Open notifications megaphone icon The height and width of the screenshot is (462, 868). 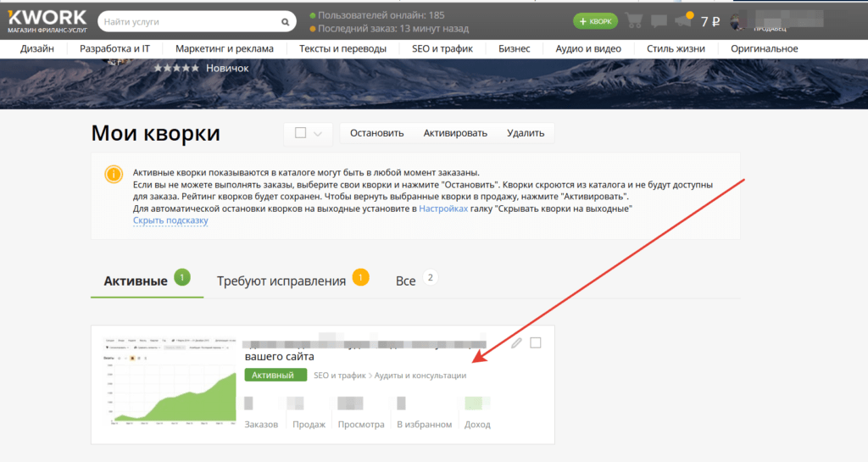[x=682, y=21]
